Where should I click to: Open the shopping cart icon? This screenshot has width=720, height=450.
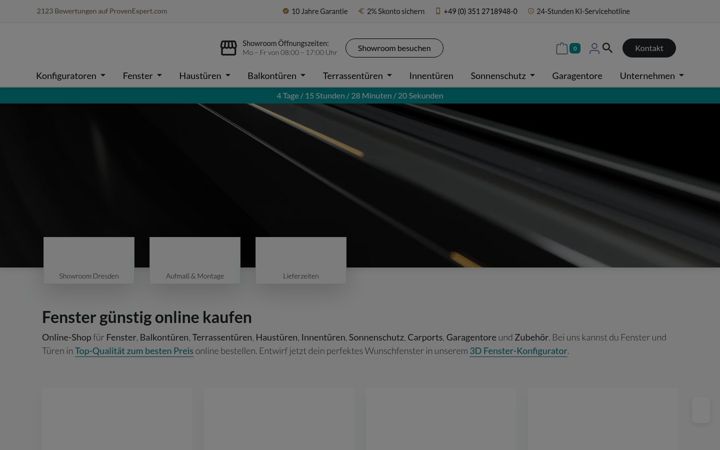562,48
